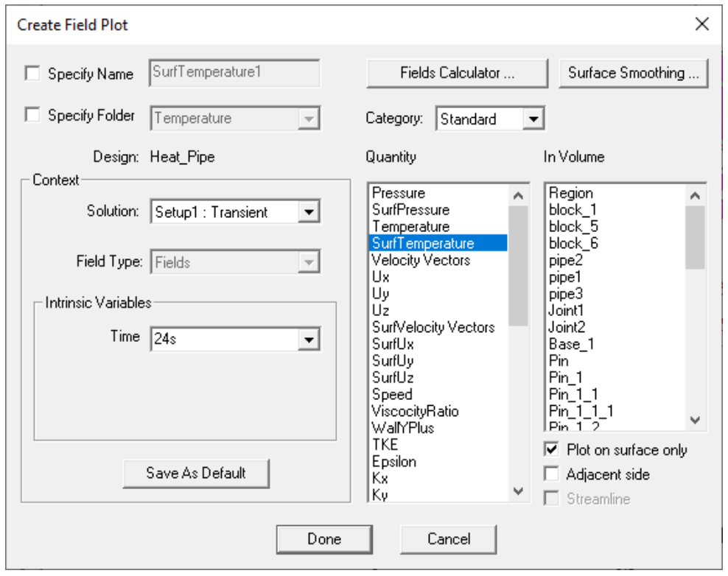Image resolution: width=728 pixels, height=576 pixels.
Task: Click the Cancel button
Action: click(449, 539)
